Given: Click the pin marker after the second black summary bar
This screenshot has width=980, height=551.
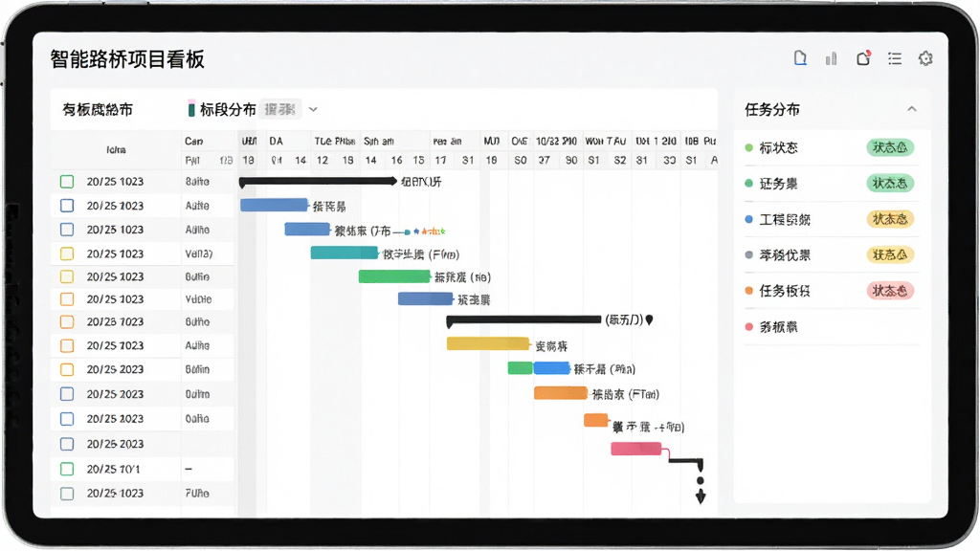Looking at the screenshot, I should 650,320.
